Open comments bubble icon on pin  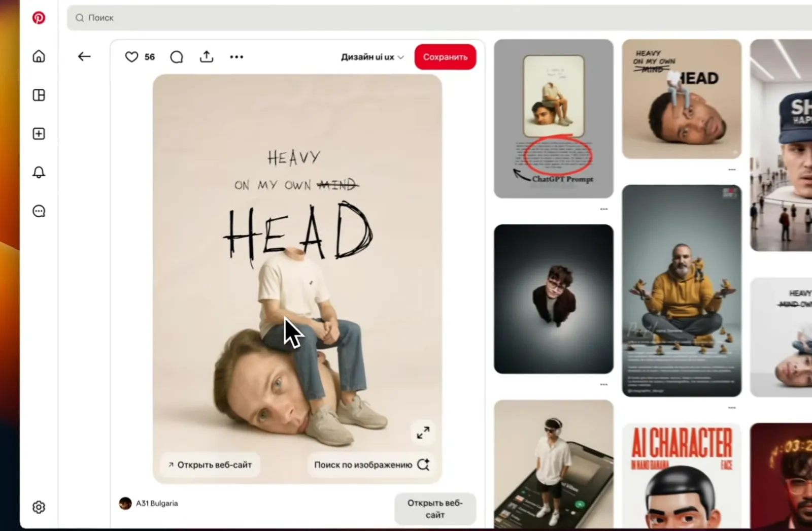point(177,57)
